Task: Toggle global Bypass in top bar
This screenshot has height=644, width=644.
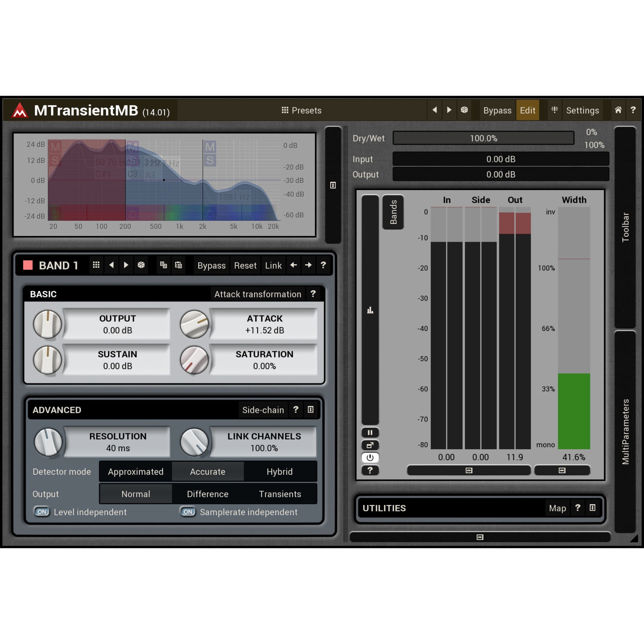Action: [x=497, y=110]
